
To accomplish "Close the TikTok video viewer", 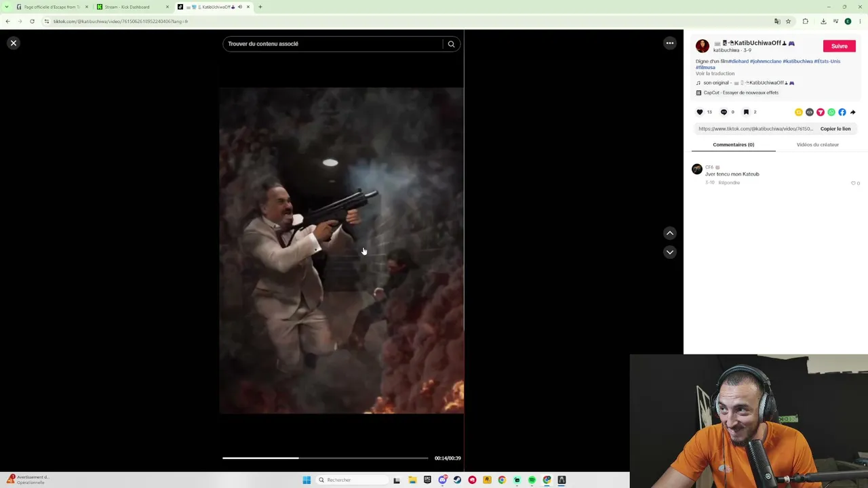I will [13, 43].
